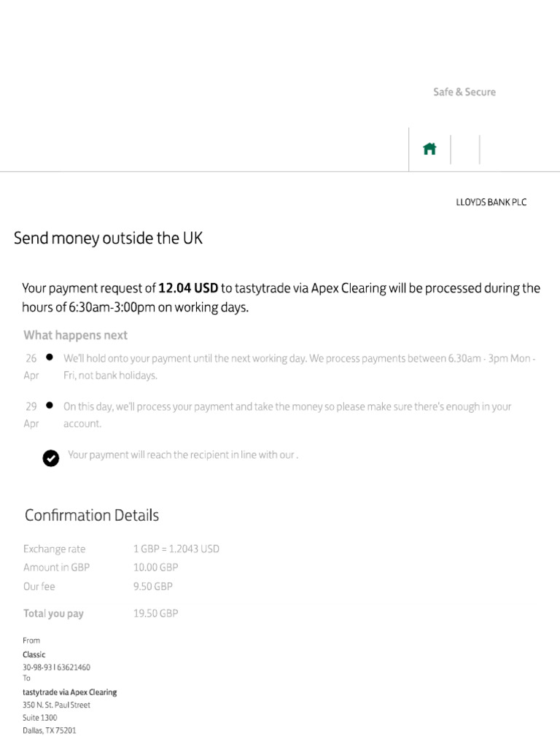Image resolution: width=560 pixels, height=747 pixels.
Task: Open the Safe & Secure link
Action: [x=464, y=92]
